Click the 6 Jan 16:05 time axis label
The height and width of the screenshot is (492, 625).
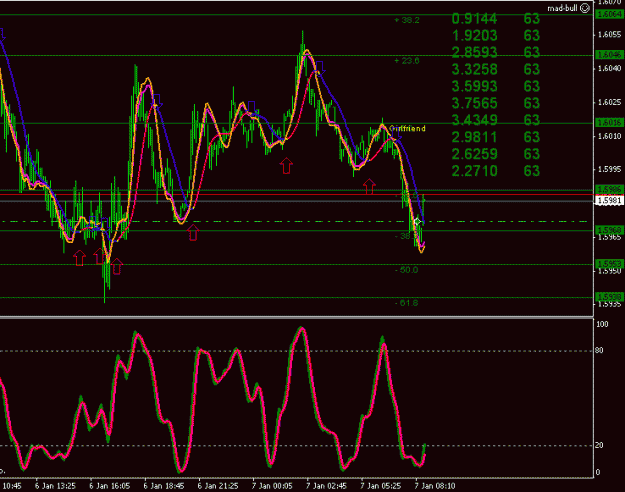(x=110, y=486)
